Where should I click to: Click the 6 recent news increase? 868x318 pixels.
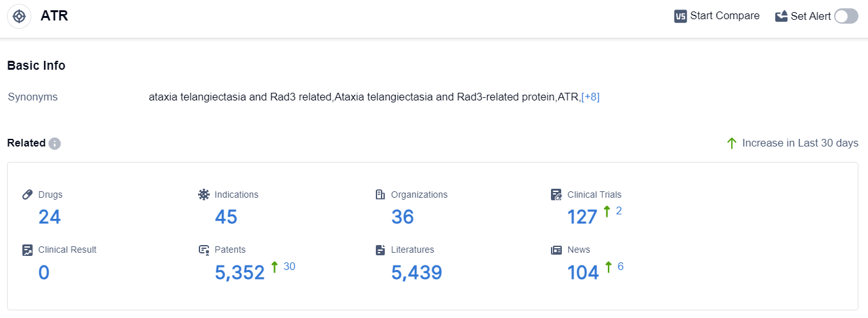click(x=620, y=266)
